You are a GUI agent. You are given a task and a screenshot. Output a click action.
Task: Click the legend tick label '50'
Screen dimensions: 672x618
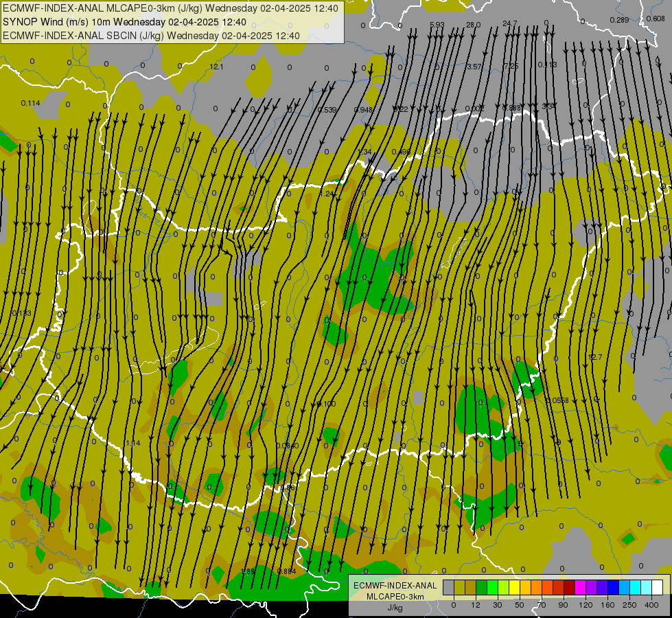click(x=520, y=605)
